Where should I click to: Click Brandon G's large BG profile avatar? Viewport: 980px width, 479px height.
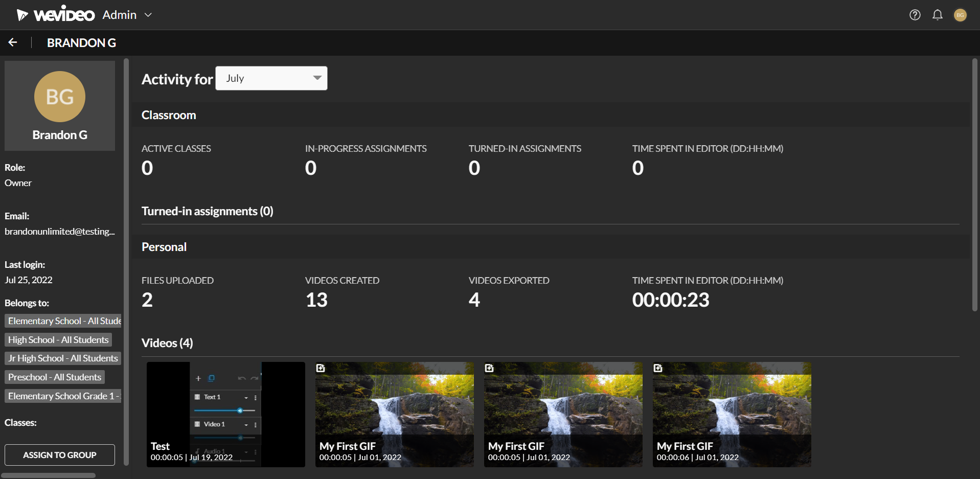(x=60, y=97)
